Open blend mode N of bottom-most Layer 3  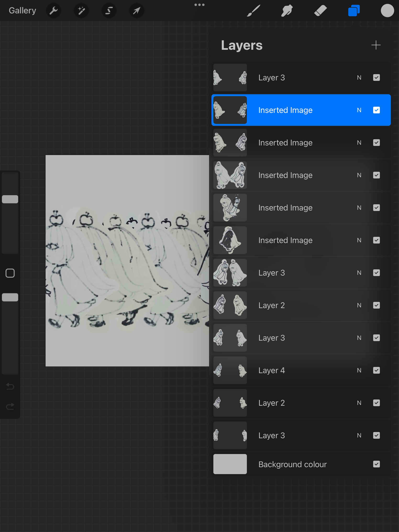point(359,435)
